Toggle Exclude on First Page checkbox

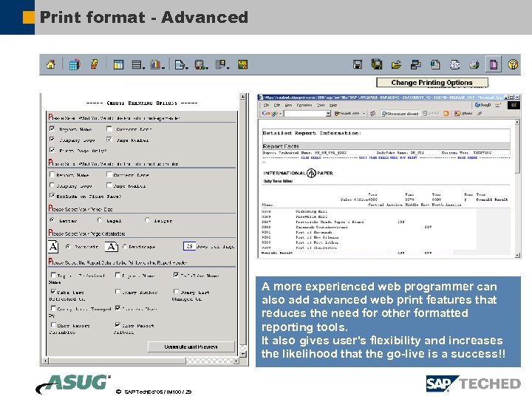pos(52,196)
